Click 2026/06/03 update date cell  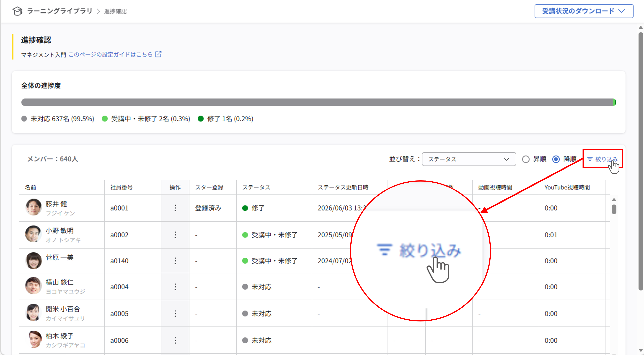342,208
